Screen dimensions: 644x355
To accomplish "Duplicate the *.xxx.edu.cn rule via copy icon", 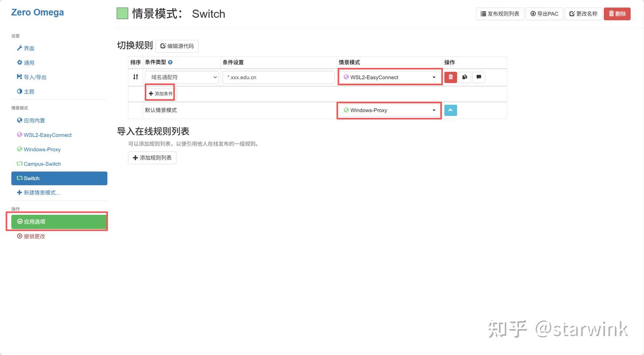I will point(465,77).
